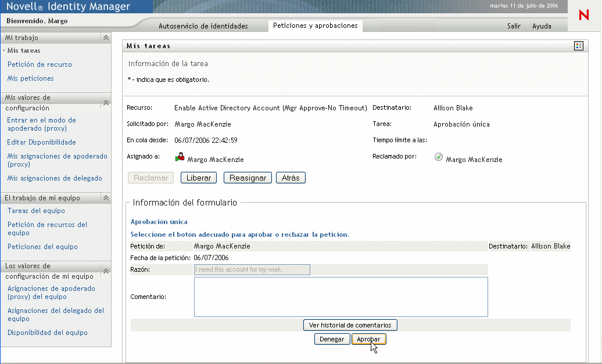This screenshot has width=602, height=364.
Task: Open Editar Disponibilidade link
Action: [41, 142]
